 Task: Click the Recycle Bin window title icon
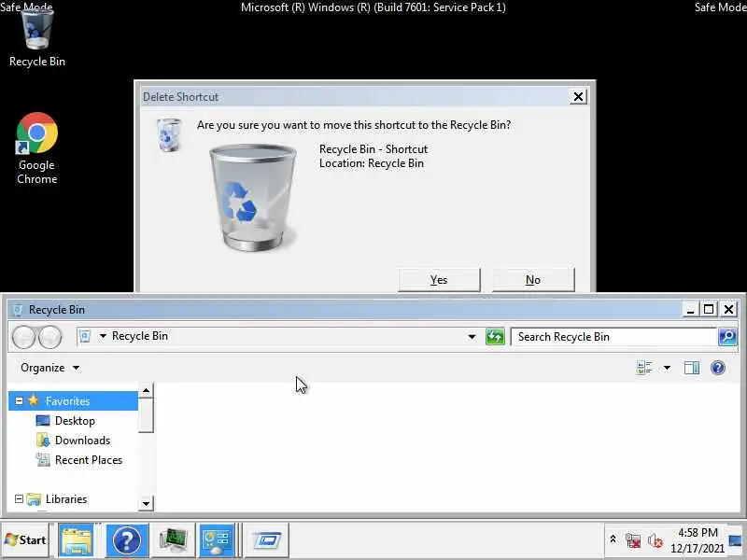[x=17, y=310]
